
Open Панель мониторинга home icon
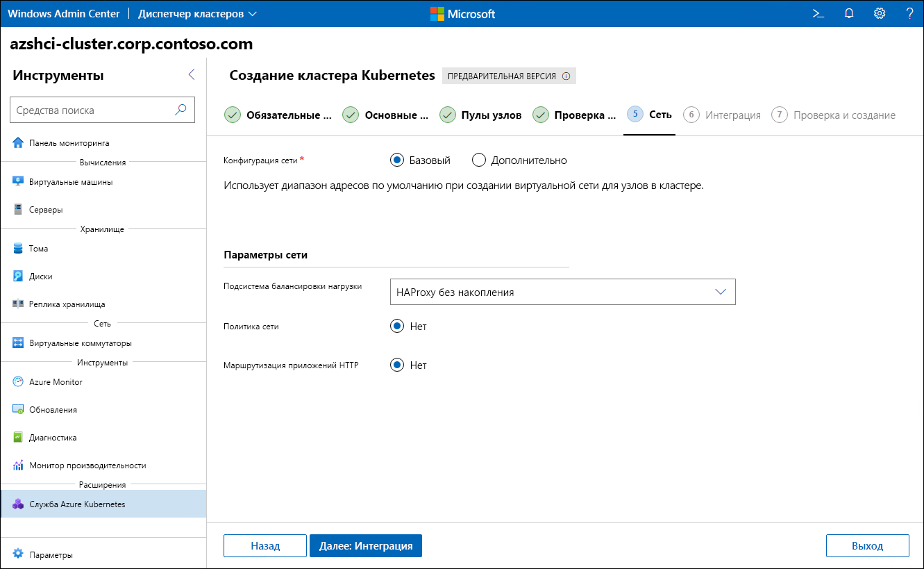coord(18,142)
